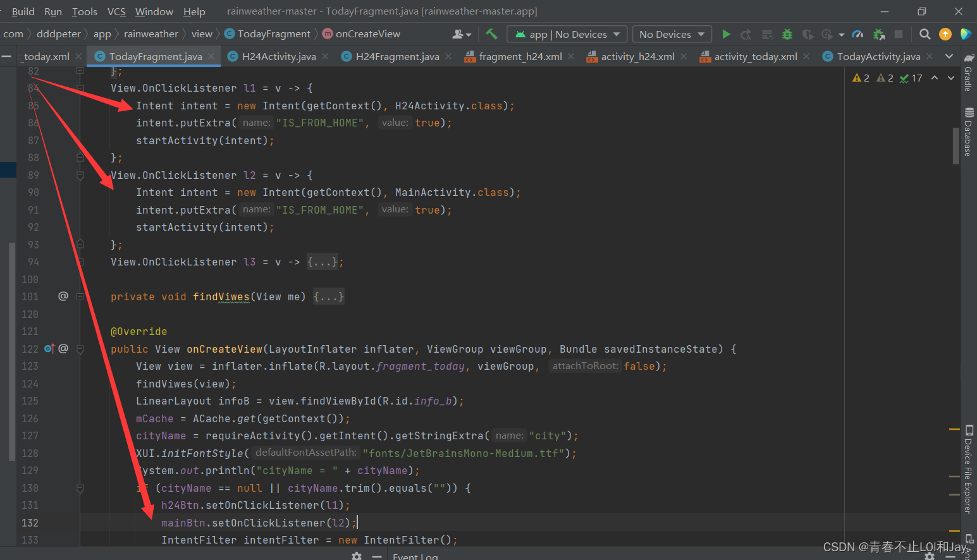Viewport: 977px width, 560px height.
Task: Open the No Devices selector dropdown
Action: (x=672, y=34)
